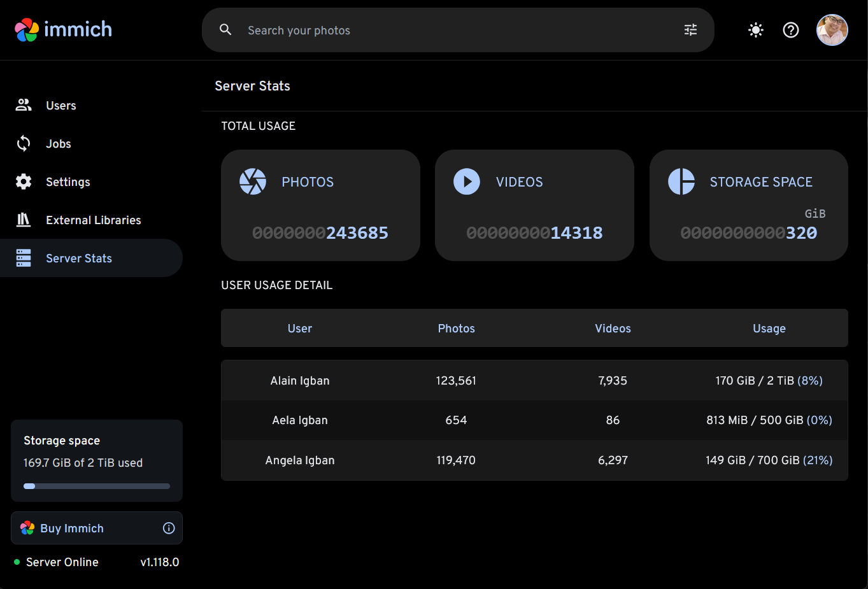Select Server Stats in sidebar
The width and height of the screenshot is (868, 589).
[x=78, y=259]
